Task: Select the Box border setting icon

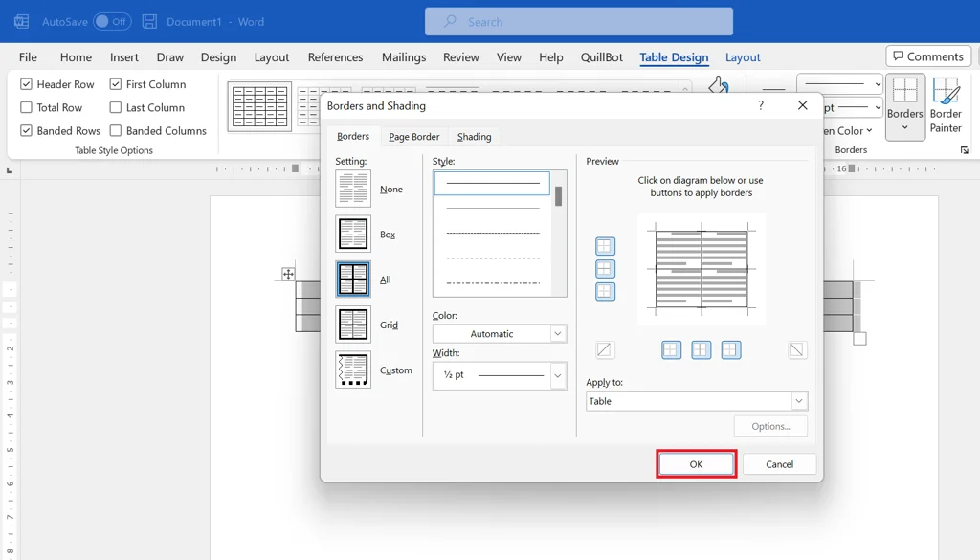Action: click(353, 234)
